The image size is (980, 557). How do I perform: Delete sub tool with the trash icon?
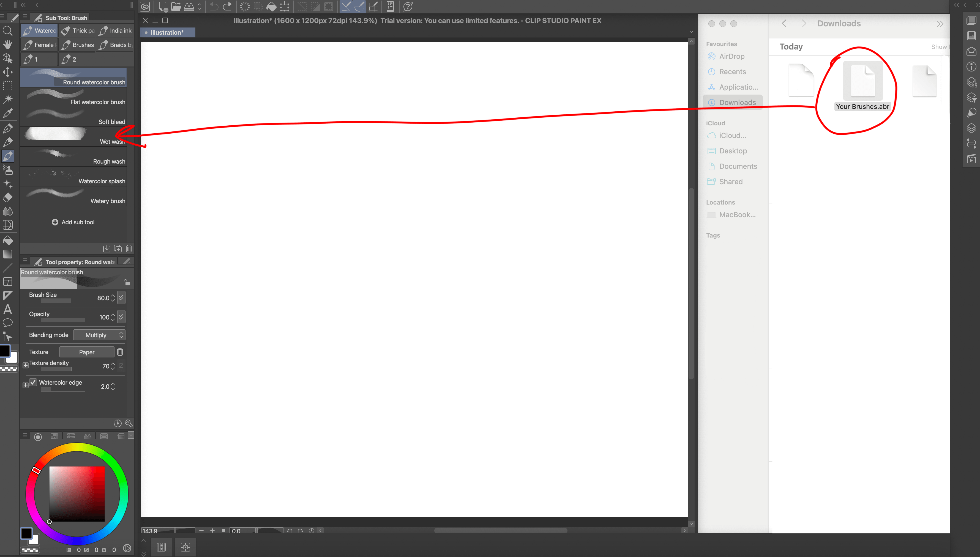[x=129, y=249]
